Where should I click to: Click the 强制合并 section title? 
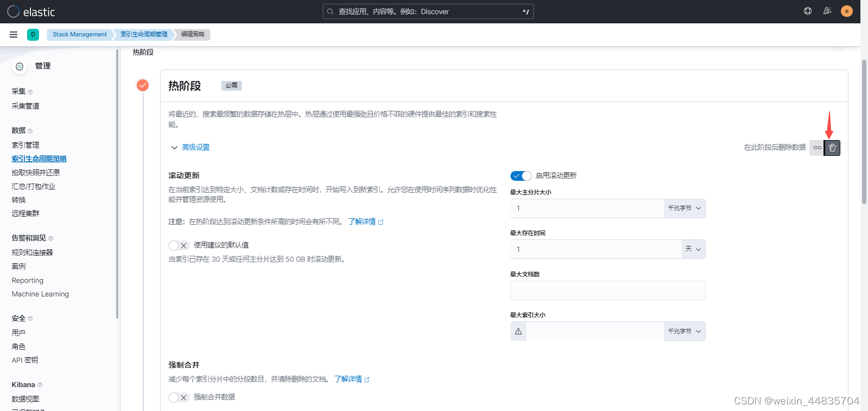click(x=184, y=365)
